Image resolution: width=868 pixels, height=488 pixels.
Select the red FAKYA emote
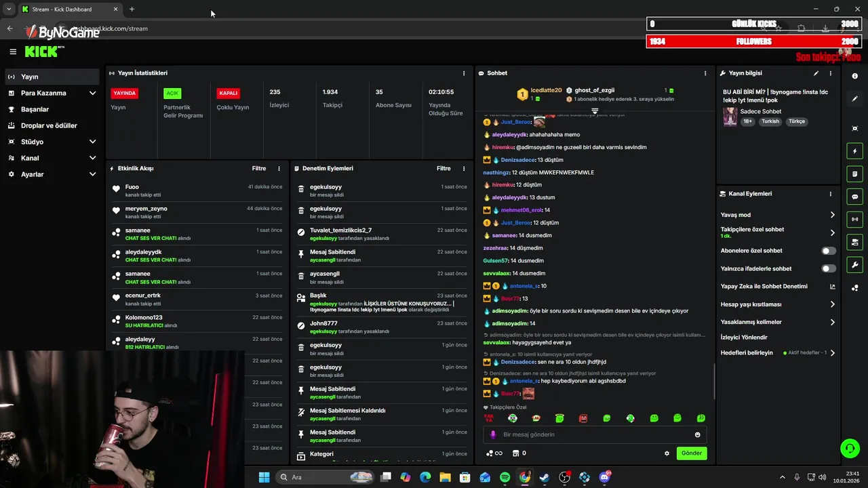pos(488,418)
